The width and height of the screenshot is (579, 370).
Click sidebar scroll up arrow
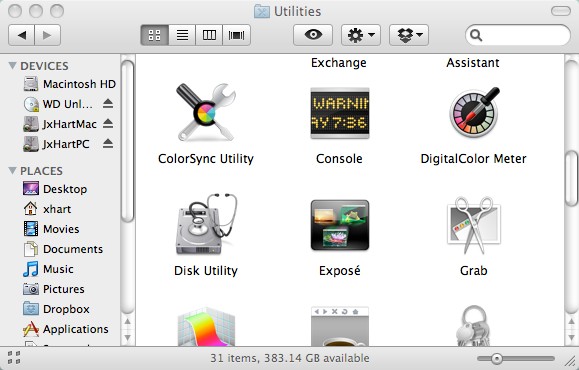128,321
